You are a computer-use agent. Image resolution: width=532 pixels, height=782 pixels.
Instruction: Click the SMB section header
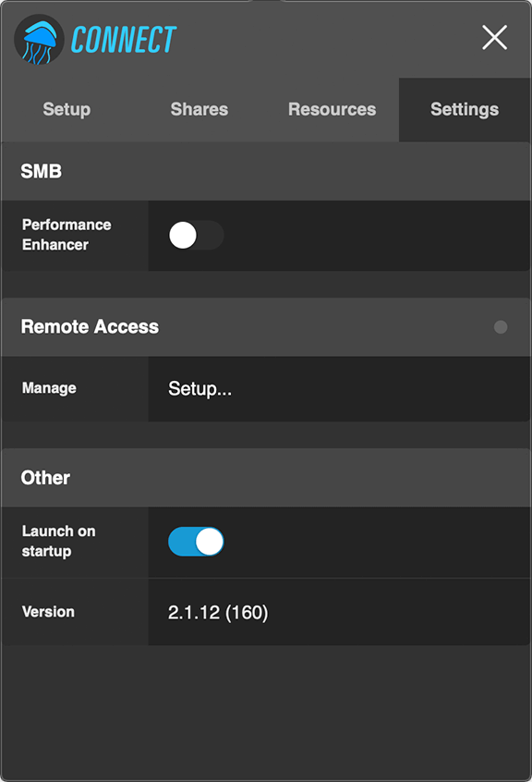coord(266,172)
